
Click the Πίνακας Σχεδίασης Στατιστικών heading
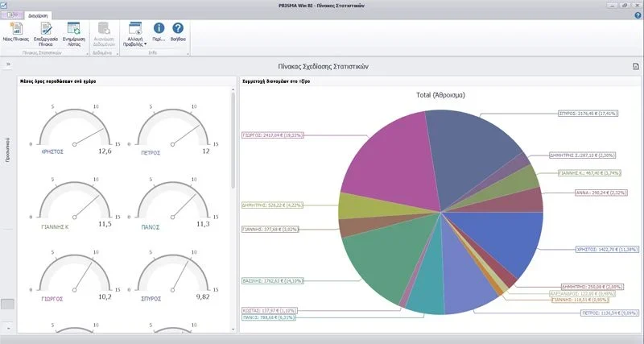[x=323, y=66]
